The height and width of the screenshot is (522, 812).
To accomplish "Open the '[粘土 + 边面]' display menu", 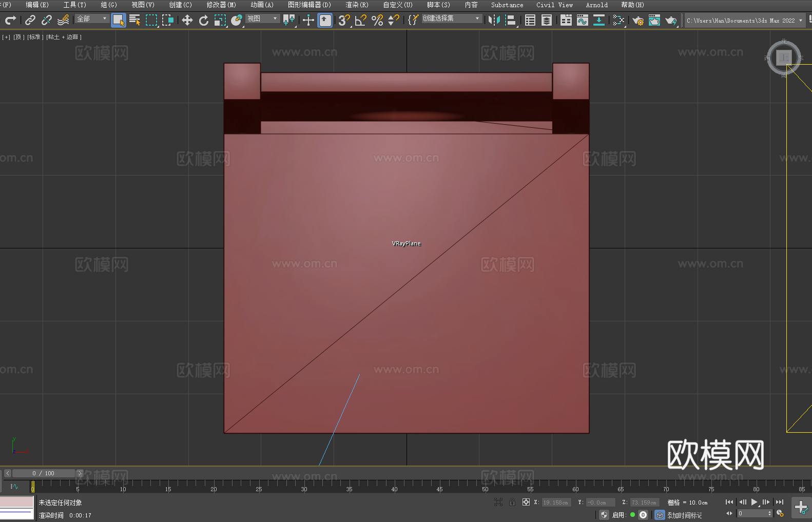I will 64,37.
